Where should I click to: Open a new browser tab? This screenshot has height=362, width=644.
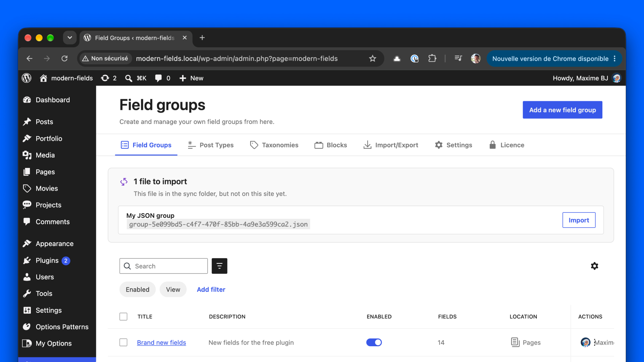coord(202,38)
